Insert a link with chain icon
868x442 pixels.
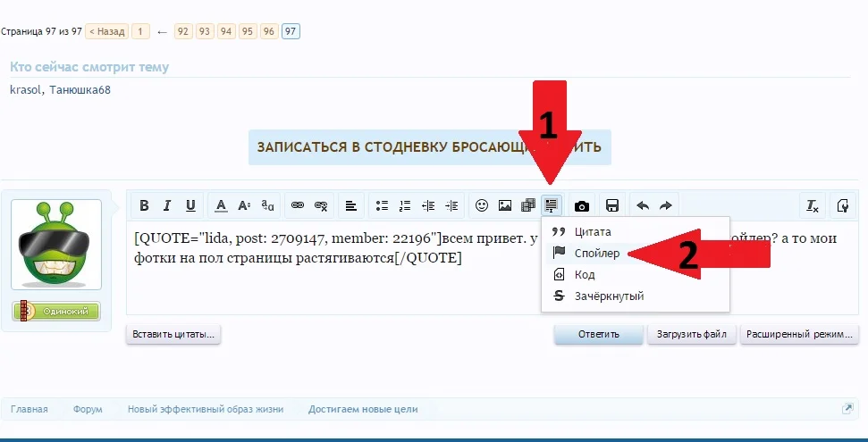(x=298, y=205)
